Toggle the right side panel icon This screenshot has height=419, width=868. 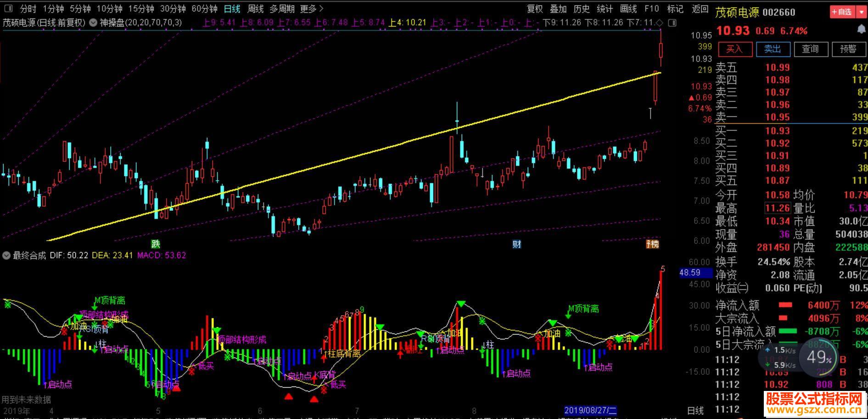[672, 23]
